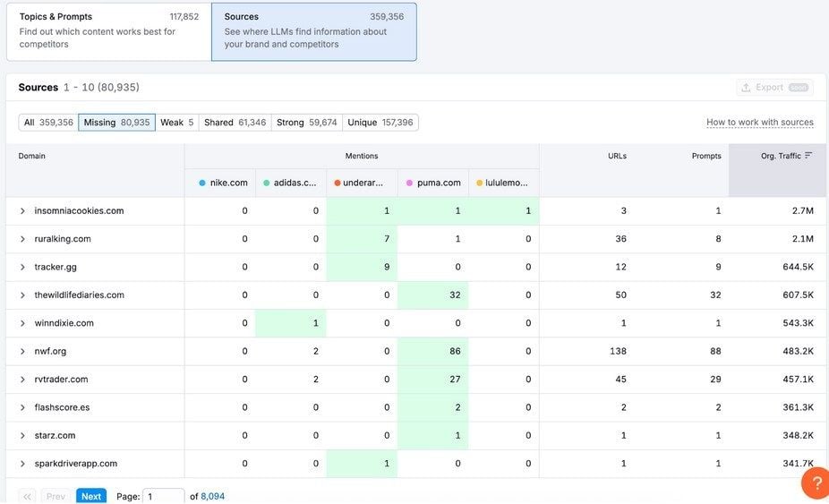The width and height of the screenshot is (829, 504).
Task: Click starz.com domain name
Action: point(55,435)
